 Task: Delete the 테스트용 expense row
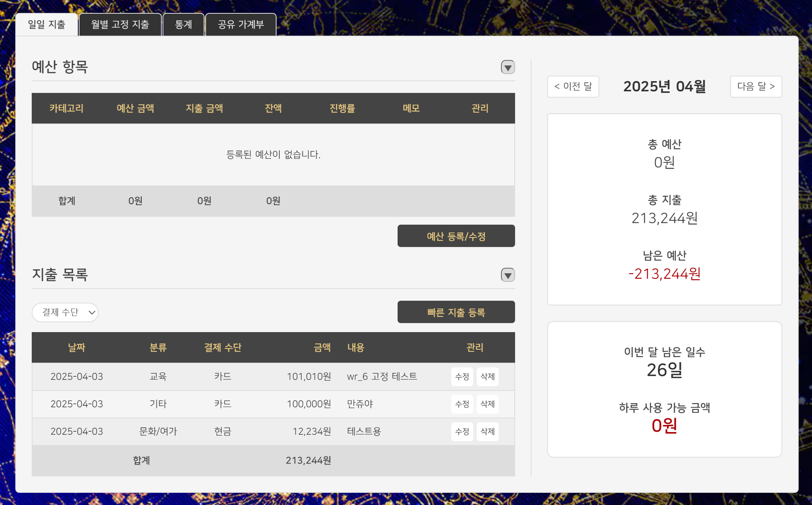tap(487, 432)
